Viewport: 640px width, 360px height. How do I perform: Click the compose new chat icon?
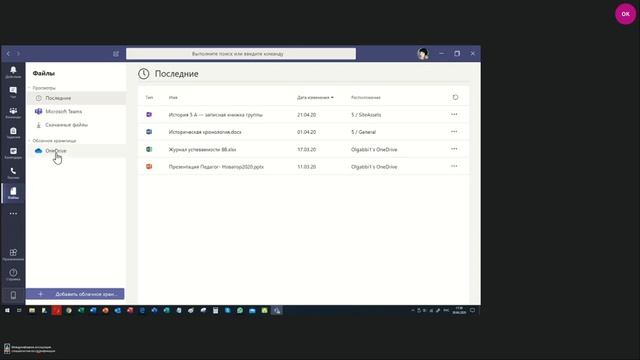(x=116, y=53)
